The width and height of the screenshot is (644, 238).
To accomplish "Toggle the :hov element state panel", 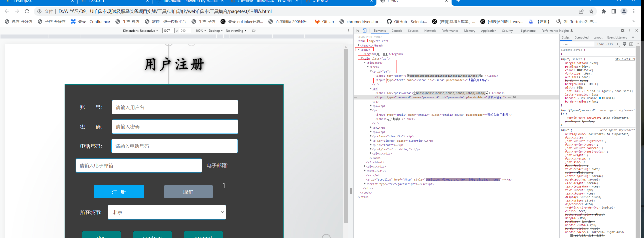I will click(x=600, y=44).
